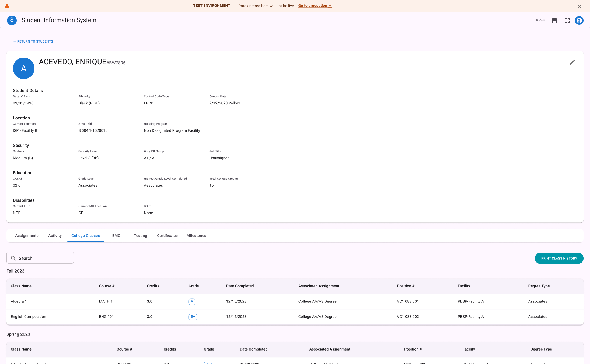Click the Fall 2023 Degree Type column header

539,286
